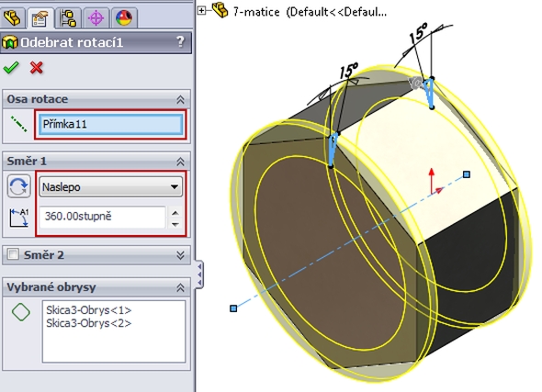This screenshot has height=392, width=542.
Task: Click the selected contours diamond icon
Action: coord(21,312)
